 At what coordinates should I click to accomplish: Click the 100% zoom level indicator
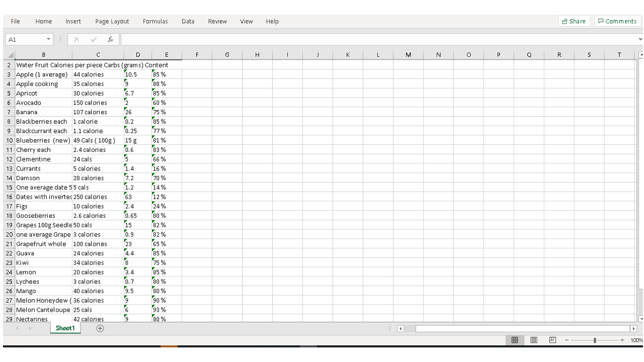point(637,340)
